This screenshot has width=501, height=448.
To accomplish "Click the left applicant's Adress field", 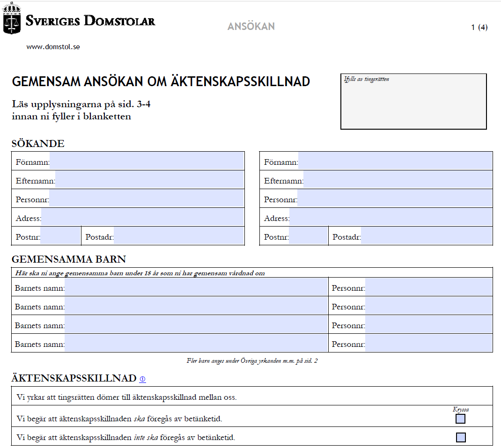I will (143, 217).
